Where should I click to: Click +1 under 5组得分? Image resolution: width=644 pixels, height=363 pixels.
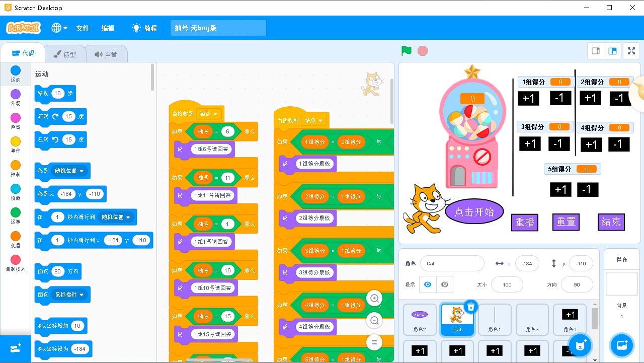560,189
